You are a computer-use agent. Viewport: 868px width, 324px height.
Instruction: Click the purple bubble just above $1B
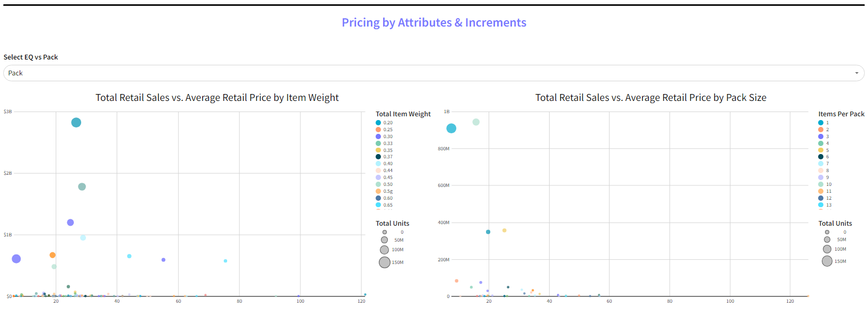pyautogui.click(x=71, y=223)
